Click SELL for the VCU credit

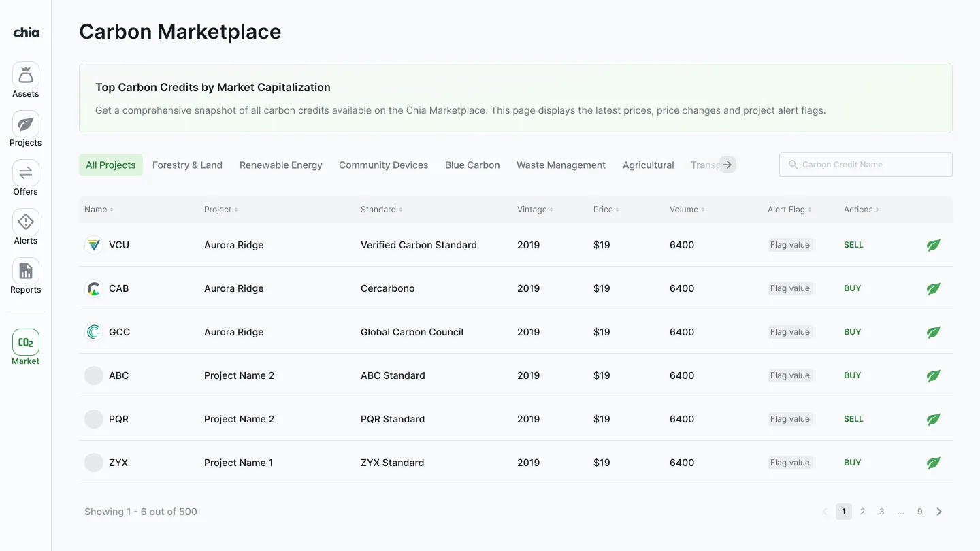click(853, 245)
